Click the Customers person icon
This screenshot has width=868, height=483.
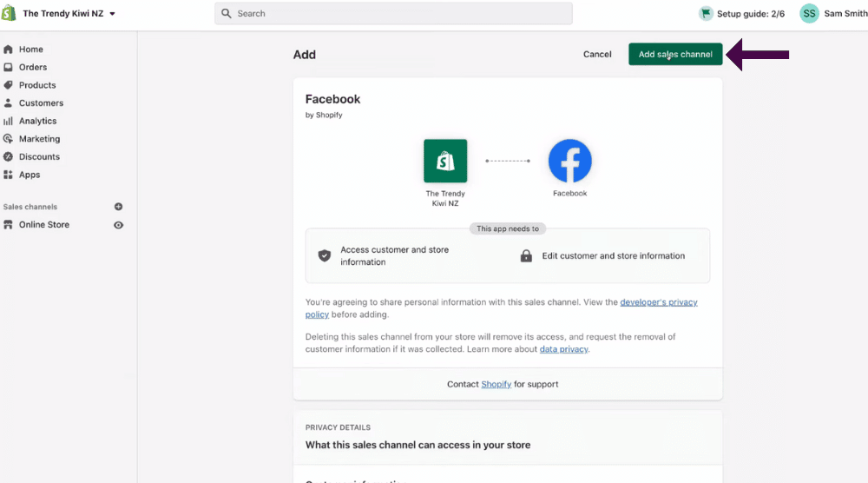pos(8,103)
